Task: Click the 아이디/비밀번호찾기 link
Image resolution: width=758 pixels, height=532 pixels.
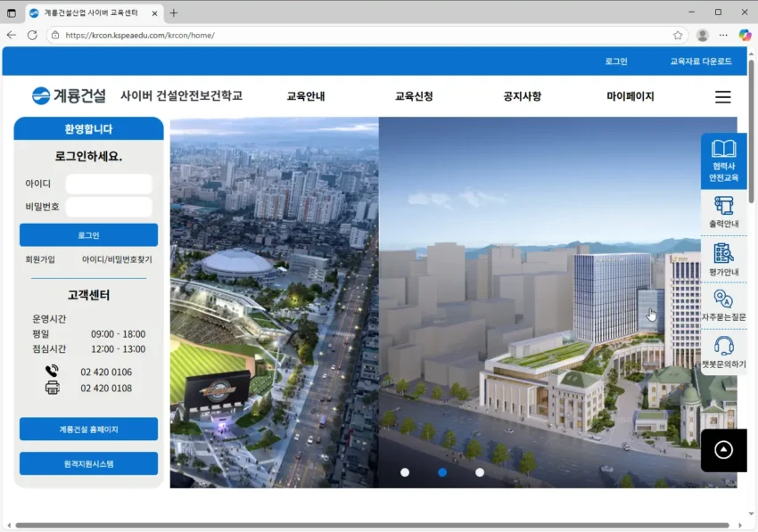Action: point(117,259)
